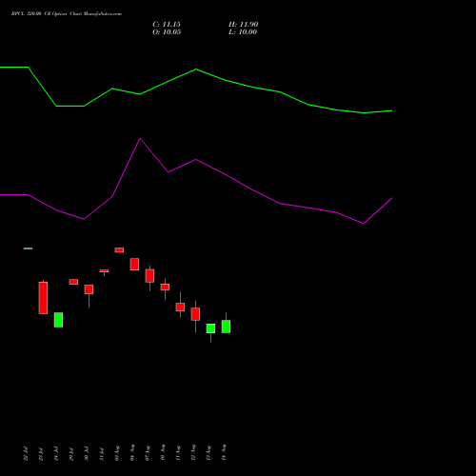Select the 14 Aug date label
The width and height of the screenshot is (476, 476).
click(x=224, y=453)
